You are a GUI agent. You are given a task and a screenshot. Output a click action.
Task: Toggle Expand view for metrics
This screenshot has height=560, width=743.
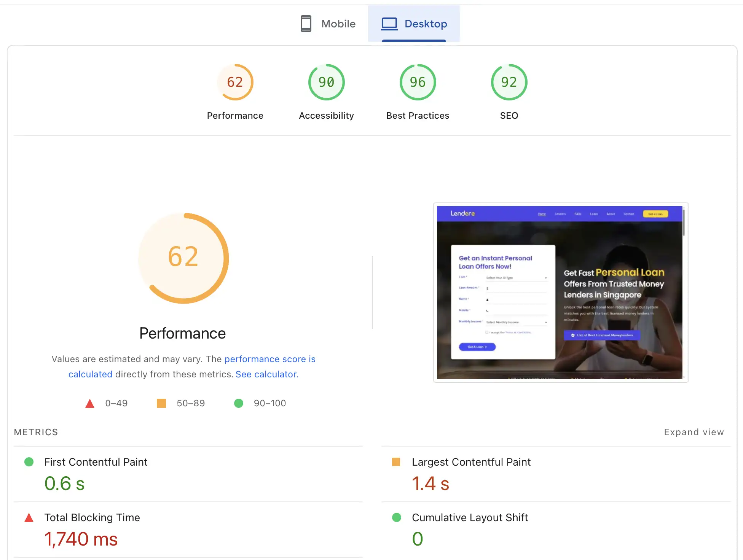click(x=694, y=432)
